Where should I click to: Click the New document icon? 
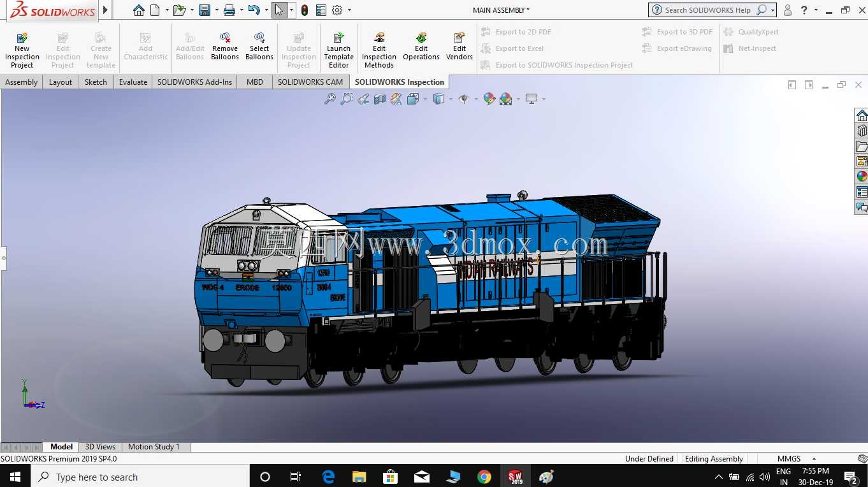pos(155,10)
